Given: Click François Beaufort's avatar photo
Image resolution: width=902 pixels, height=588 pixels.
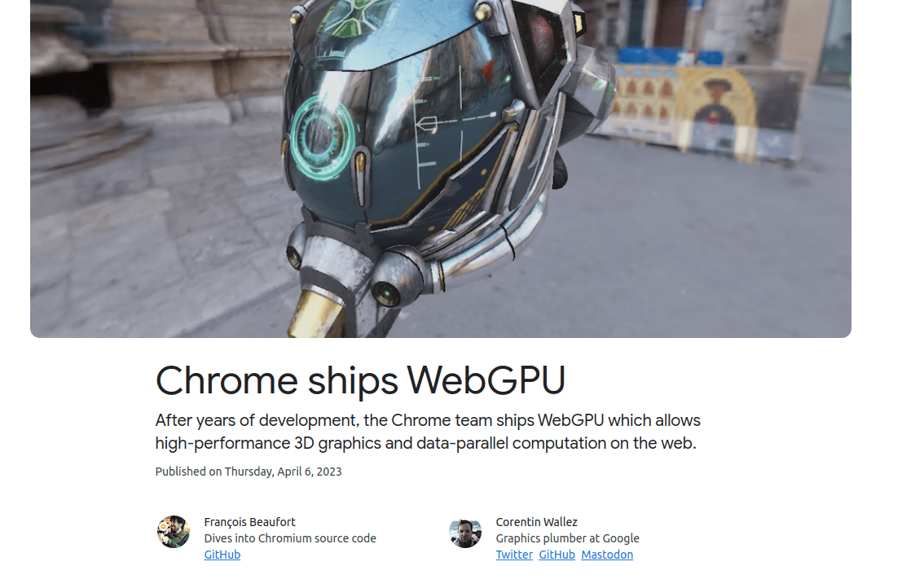Looking at the screenshot, I should point(174,532).
